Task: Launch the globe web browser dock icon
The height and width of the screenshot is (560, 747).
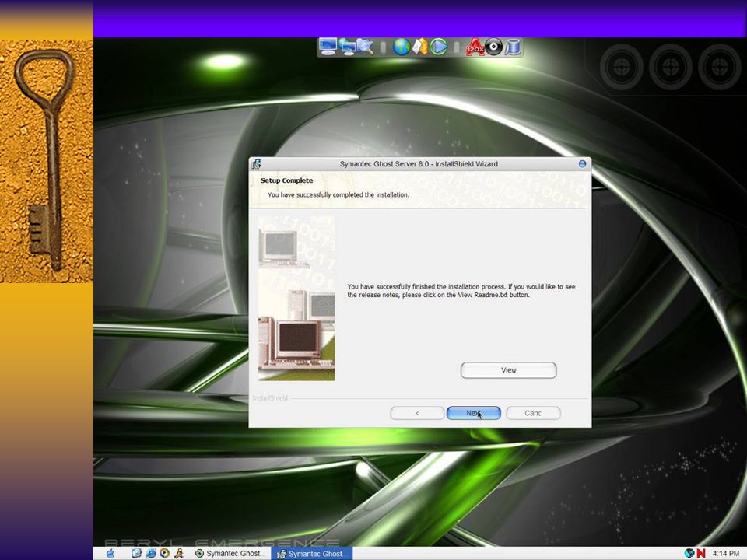Action: 402,47
